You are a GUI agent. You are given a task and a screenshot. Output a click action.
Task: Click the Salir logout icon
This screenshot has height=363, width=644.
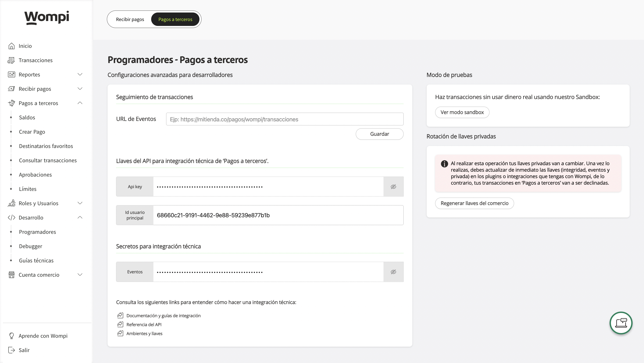[11, 350]
